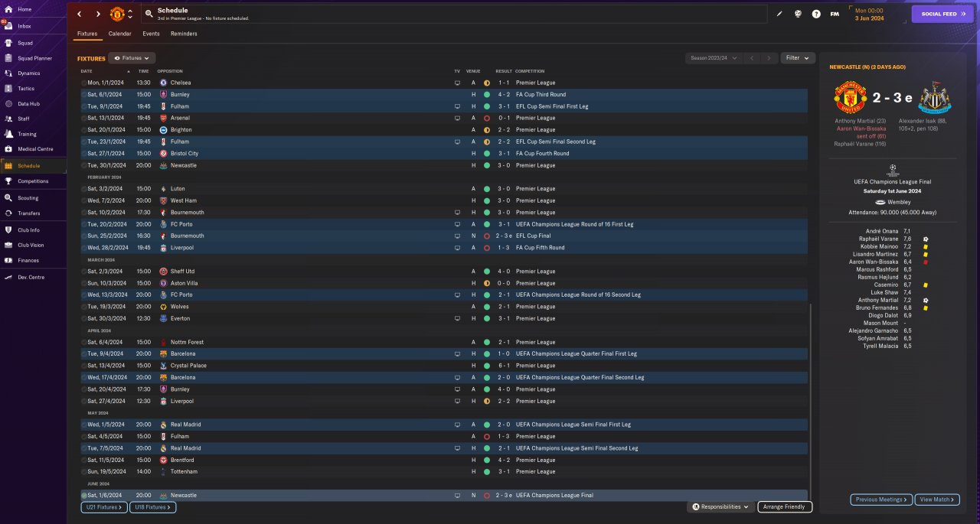Open the Medical Centre sidebar icon

point(8,149)
